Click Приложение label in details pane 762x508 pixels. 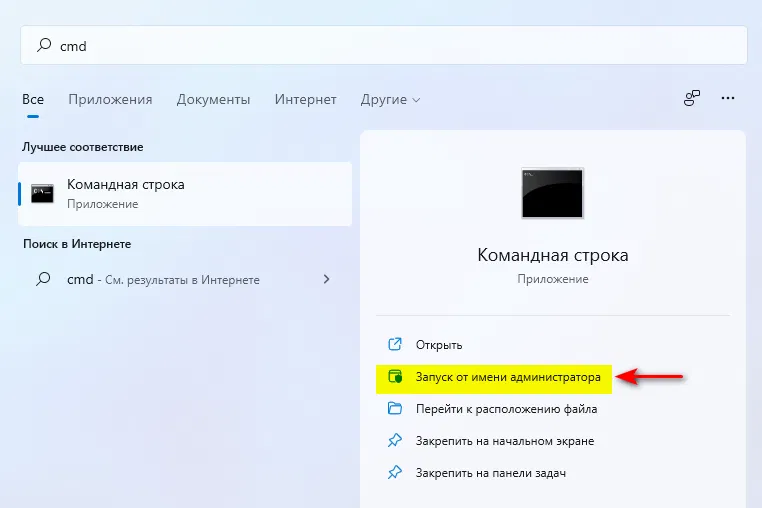coord(553,279)
